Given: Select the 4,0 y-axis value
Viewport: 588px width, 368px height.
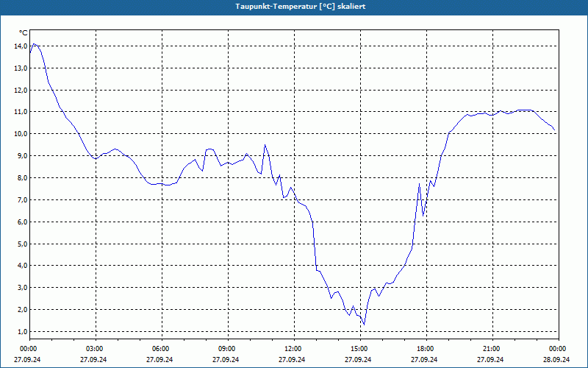Looking at the screenshot, I should (x=22, y=265).
